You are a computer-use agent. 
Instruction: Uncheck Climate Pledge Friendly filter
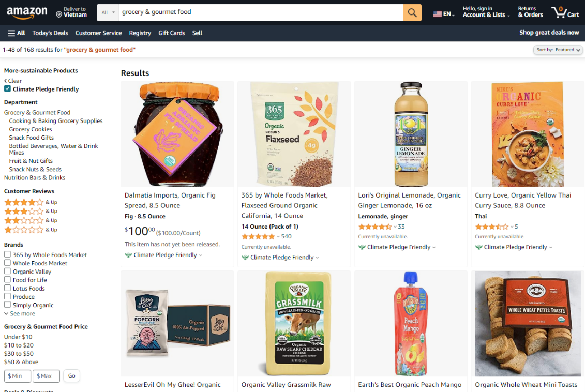click(x=7, y=89)
